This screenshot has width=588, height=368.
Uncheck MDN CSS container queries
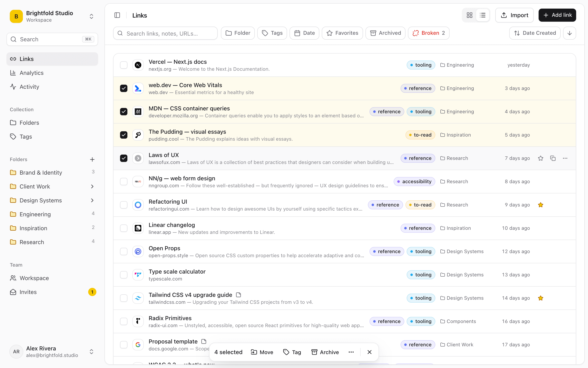pyautogui.click(x=124, y=112)
